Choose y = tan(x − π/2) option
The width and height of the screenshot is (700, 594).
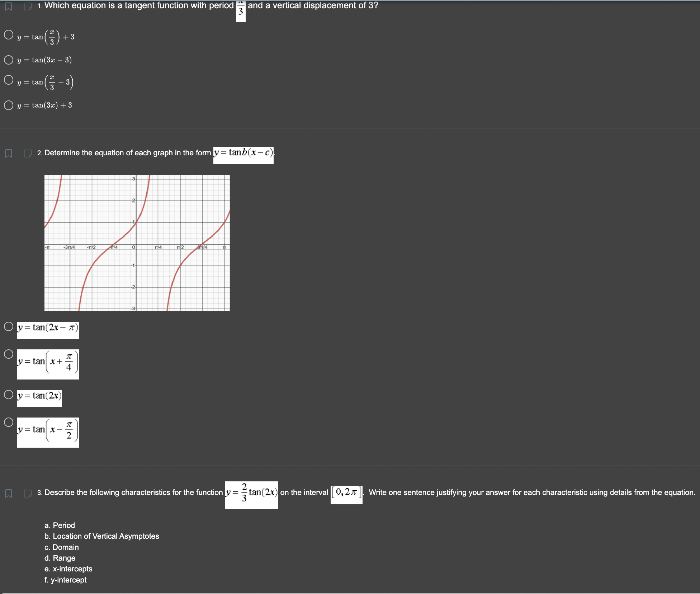click(x=9, y=423)
